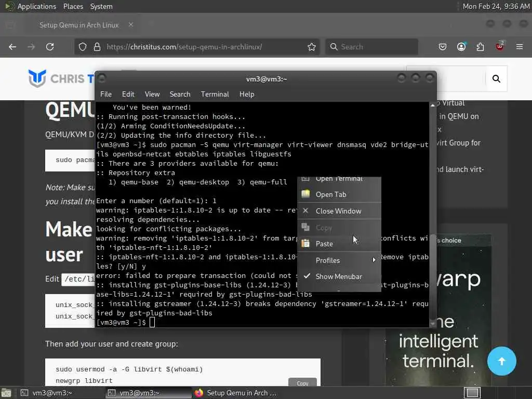
Task: Open the System menu in top panel
Action: click(x=101, y=6)
